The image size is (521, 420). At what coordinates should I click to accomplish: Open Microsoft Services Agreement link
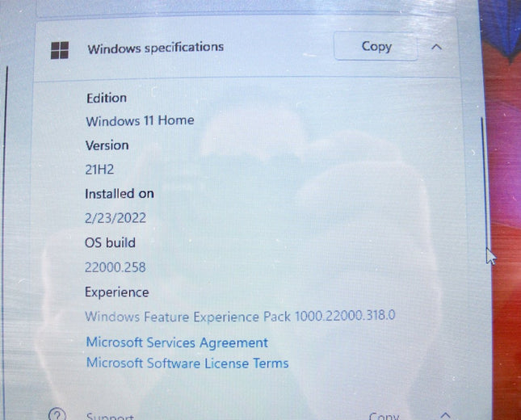click(x=177, y=342)
